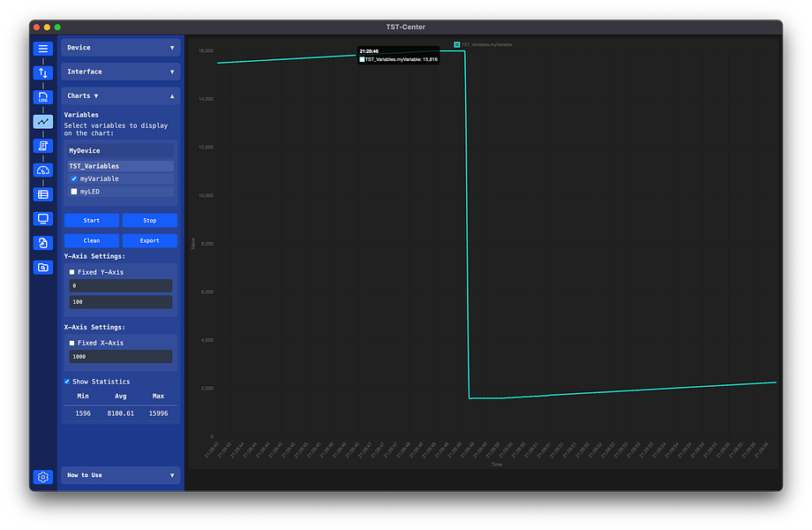
Task: Maximize window with green traffic light
Action: pos(57,26)
